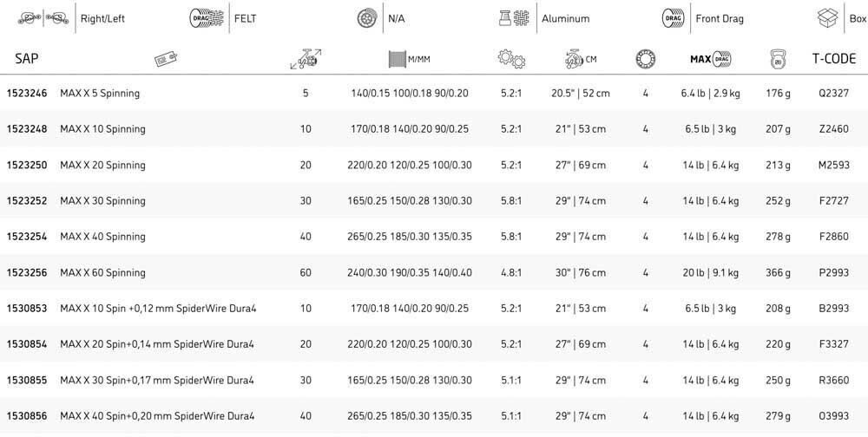Click the product name tag icon
This screenshot has width=868, height=437.
coord(166,59)
